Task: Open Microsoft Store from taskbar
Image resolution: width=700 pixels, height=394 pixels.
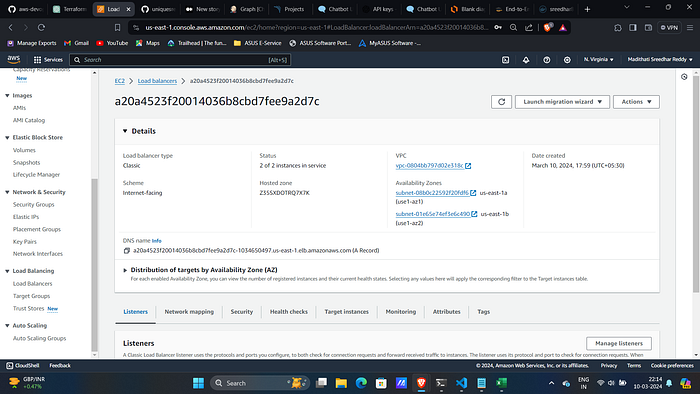Action: 381,383
